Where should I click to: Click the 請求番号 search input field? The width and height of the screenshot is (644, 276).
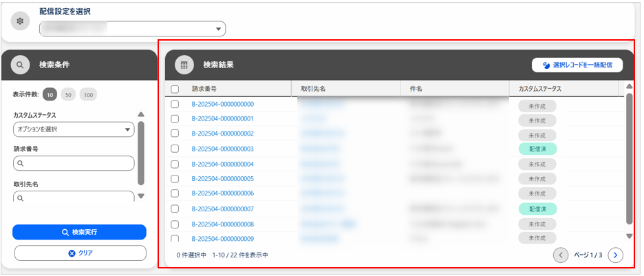[74, 163]
